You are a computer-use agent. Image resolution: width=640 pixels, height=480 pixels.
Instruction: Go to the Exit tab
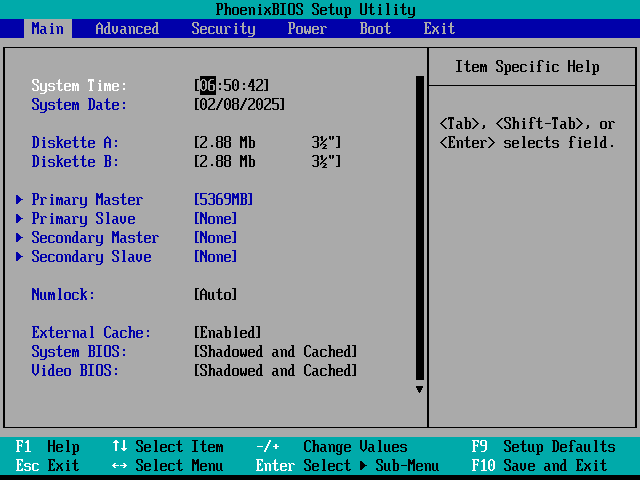439,29
